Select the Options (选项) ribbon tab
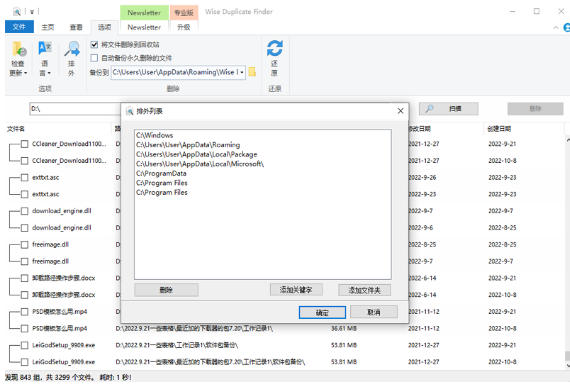 point(104,27)
